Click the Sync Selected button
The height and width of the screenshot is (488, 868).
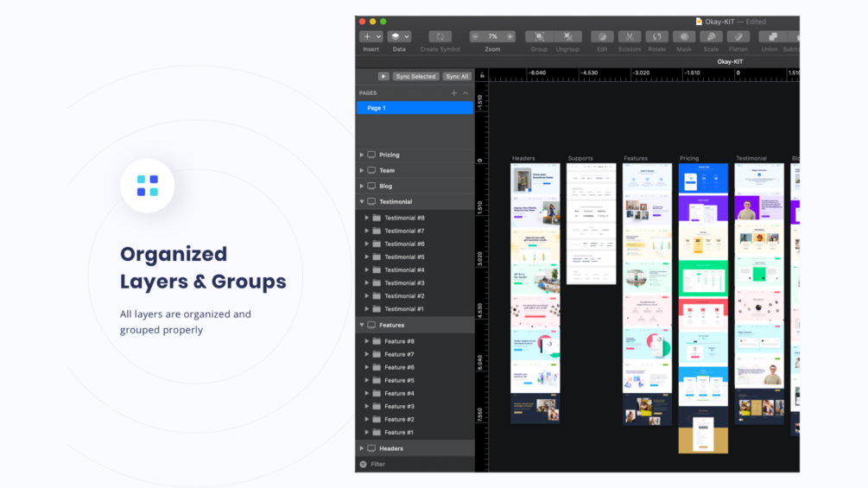pyautogui.click(x=415, y=76)
